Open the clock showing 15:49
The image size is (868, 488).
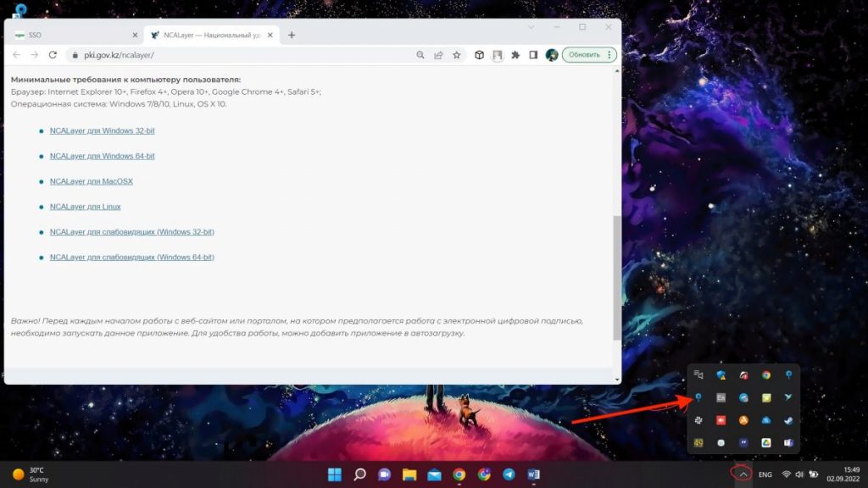point(843,474)
